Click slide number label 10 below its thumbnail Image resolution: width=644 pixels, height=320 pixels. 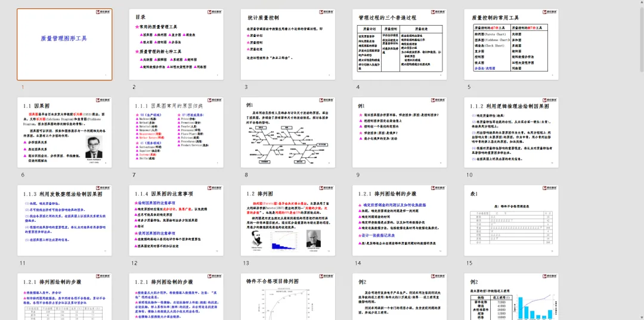(469, 175)
